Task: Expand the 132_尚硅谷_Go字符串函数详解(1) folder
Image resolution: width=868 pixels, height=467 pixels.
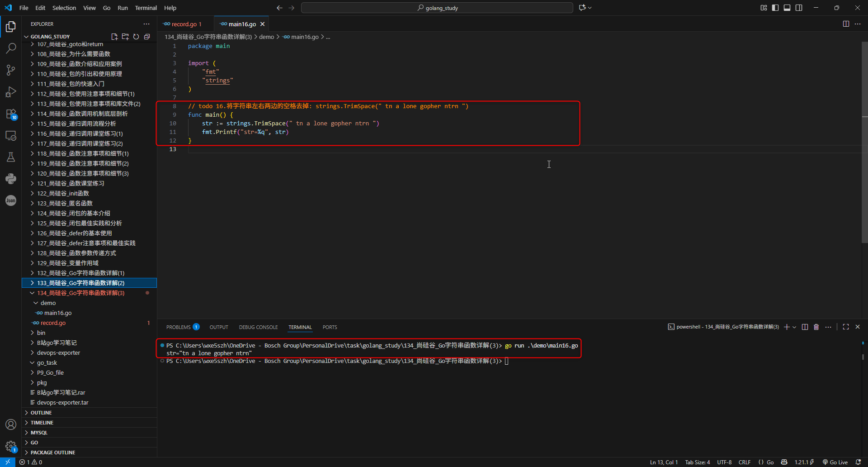Action: (x=89, y=273)
